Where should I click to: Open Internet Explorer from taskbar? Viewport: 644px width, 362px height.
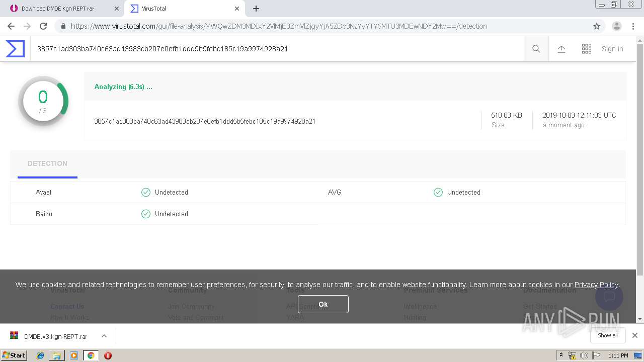pos(40,355)
